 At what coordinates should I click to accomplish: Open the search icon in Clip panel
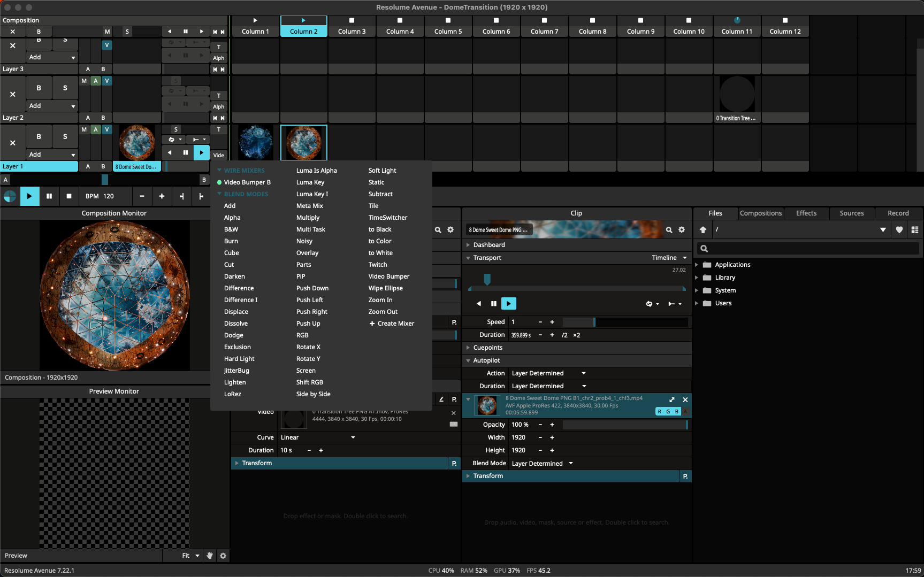click(x=669, y=230)
